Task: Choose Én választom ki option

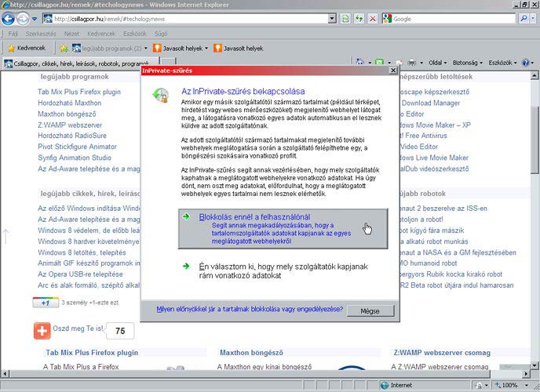Action: point(283,271)
